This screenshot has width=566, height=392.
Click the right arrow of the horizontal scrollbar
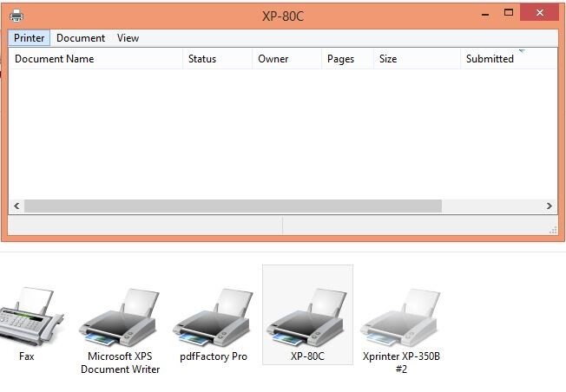click(x=549, y=206)
